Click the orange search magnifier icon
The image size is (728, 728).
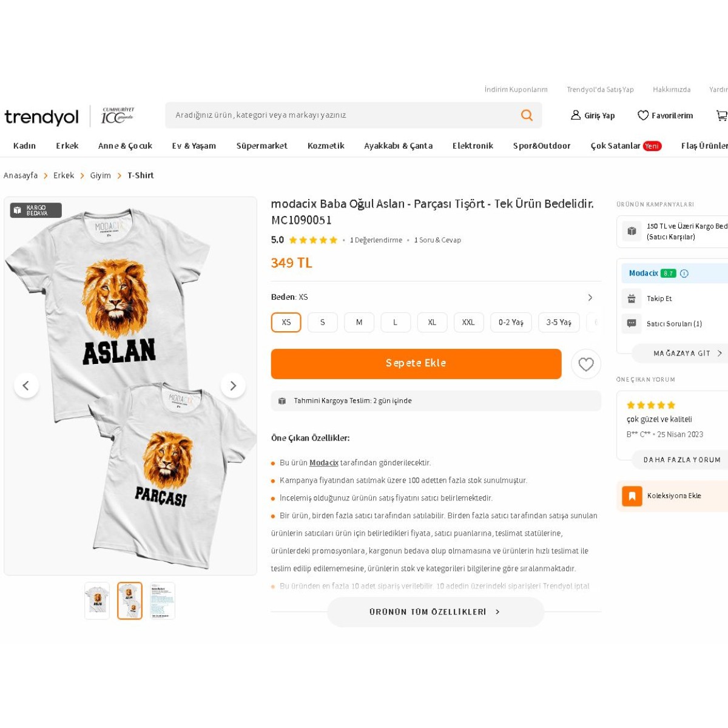[527, 115]
